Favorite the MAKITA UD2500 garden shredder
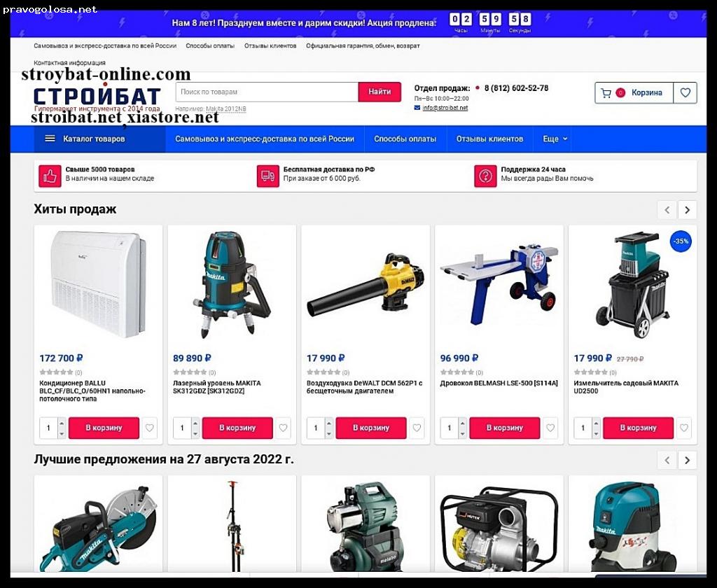The image size is (717, 588). (683, 428)
